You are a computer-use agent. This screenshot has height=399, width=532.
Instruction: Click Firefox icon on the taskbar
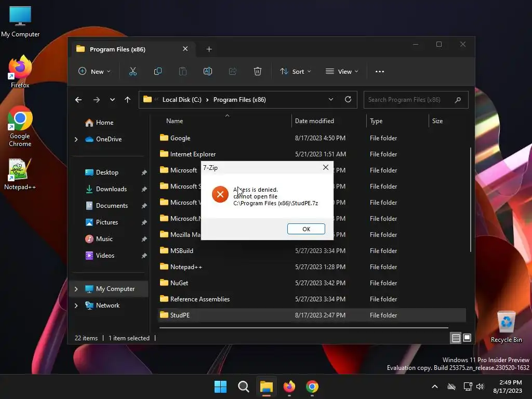point(289,387)
